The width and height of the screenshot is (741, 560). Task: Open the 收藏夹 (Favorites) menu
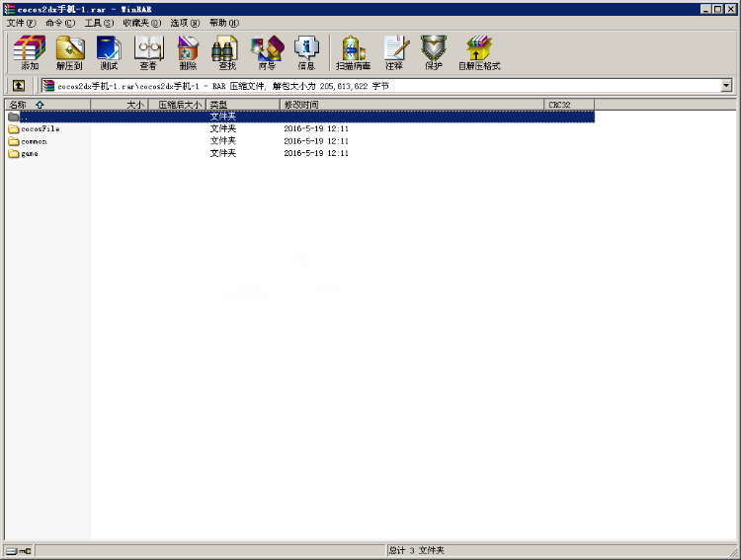141,23
